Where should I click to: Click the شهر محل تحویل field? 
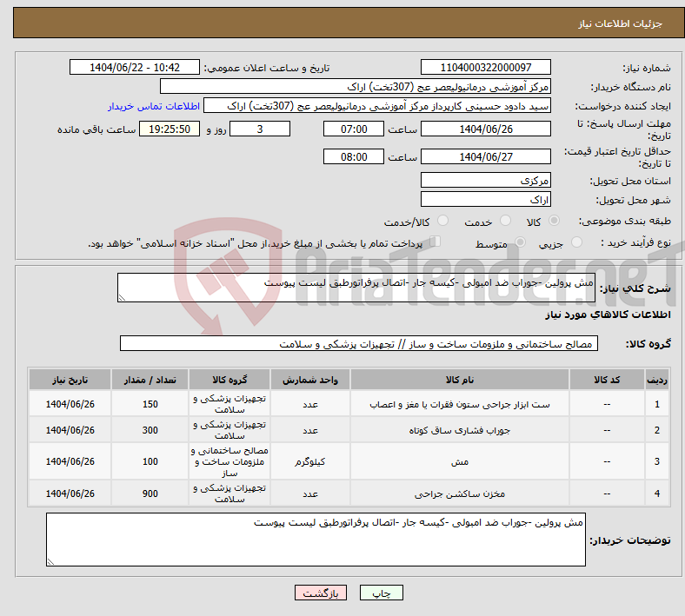tap(485, 200)
